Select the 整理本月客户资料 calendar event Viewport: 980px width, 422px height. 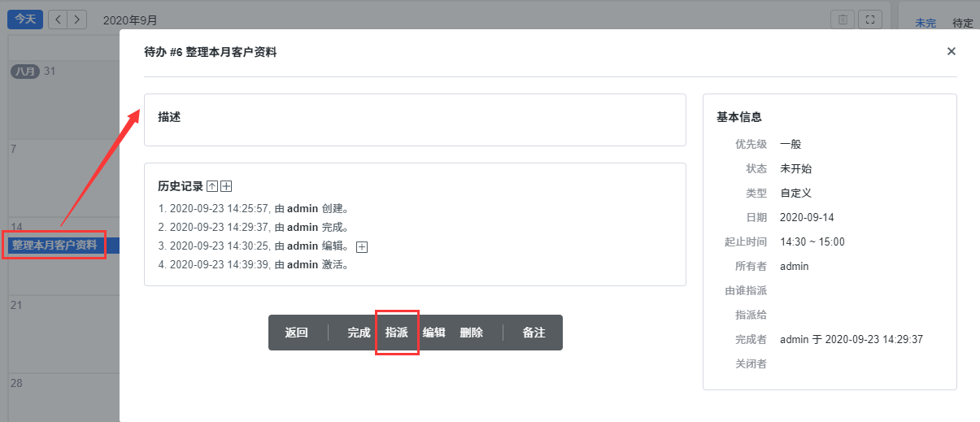(54, 245)
